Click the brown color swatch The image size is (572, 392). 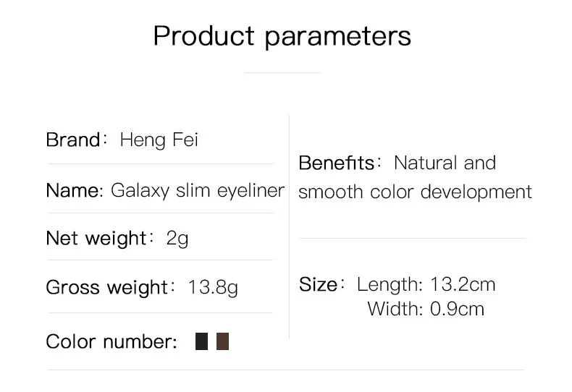click(222, 341)
